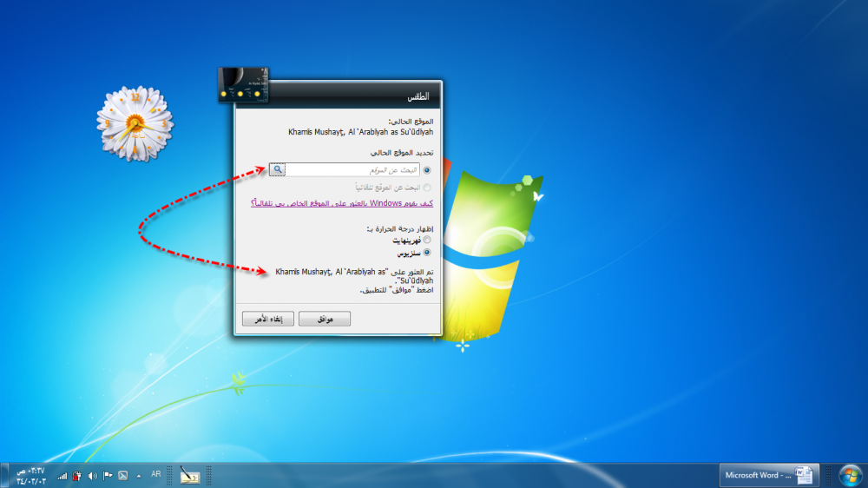
Task: Select the Fahrenheit (فهرنهايت) radio button
Action: click(426, 241)
